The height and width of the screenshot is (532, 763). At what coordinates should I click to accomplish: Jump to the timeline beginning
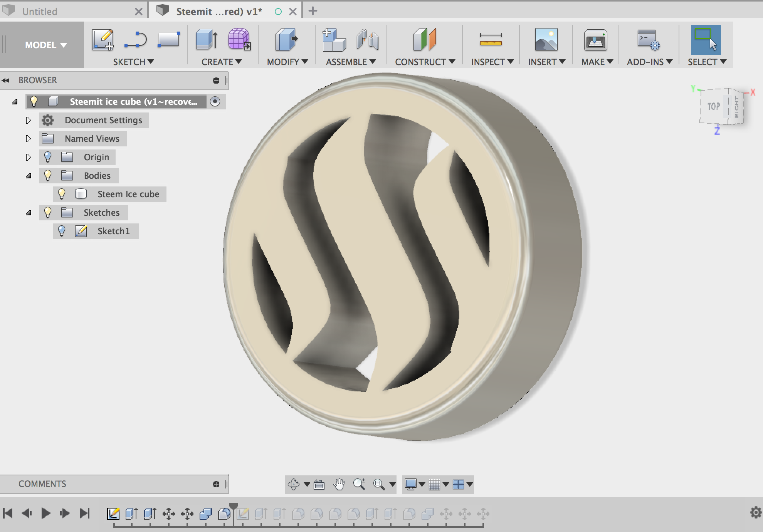(8, 513)
